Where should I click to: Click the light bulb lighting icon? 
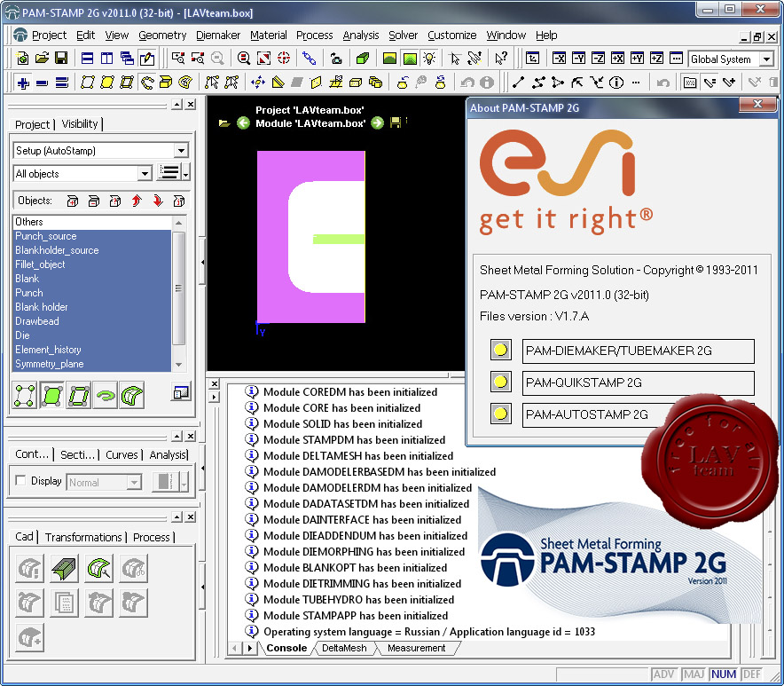[429, 59]
